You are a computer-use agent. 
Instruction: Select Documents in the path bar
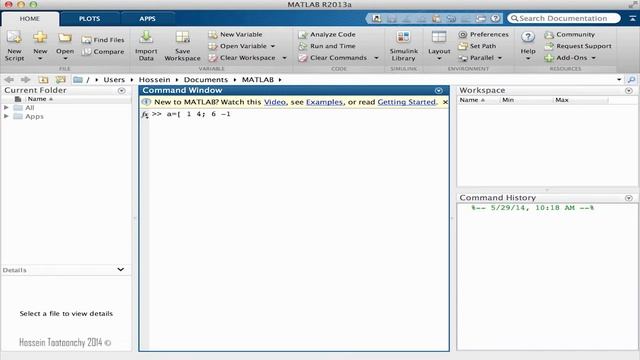click(x=206, y=80)
